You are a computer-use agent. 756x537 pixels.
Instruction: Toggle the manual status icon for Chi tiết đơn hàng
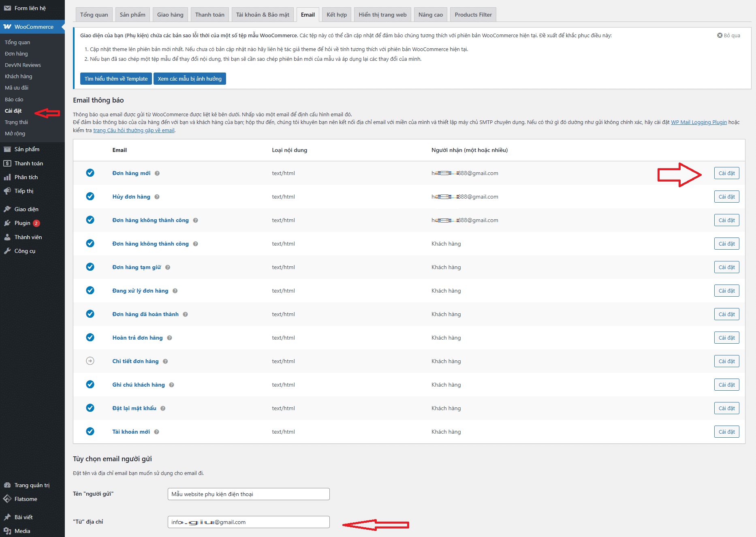coord(90,361)
